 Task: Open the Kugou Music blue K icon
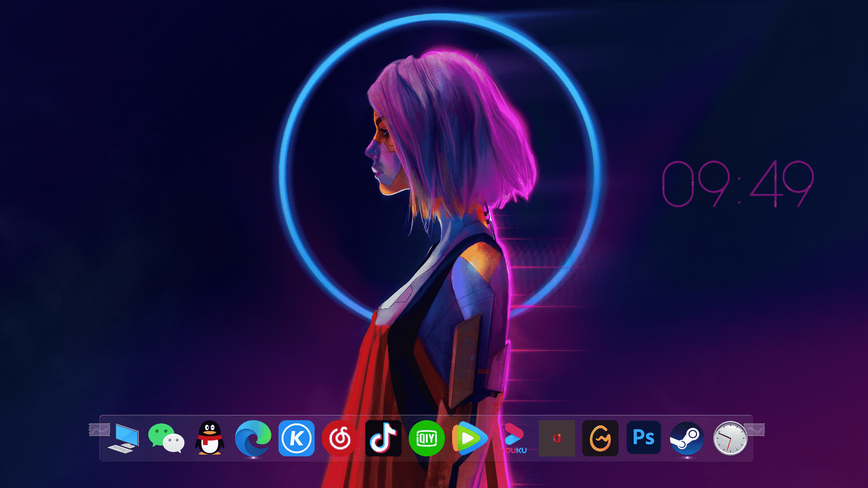point(297,438)
